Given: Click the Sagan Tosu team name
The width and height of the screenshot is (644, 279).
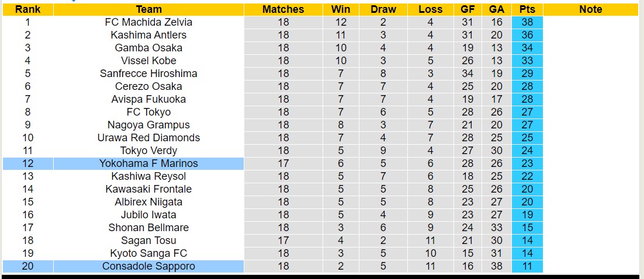Looking at the screenshot, I should coord(148,240).
